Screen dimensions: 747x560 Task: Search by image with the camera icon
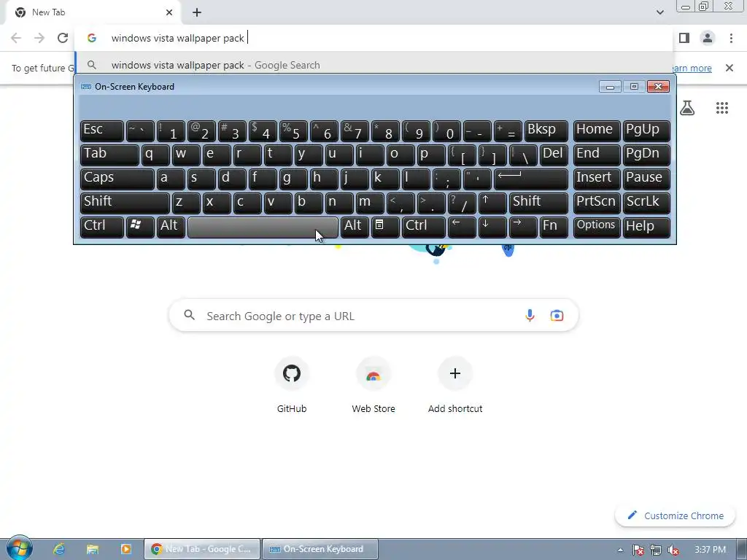557,316
